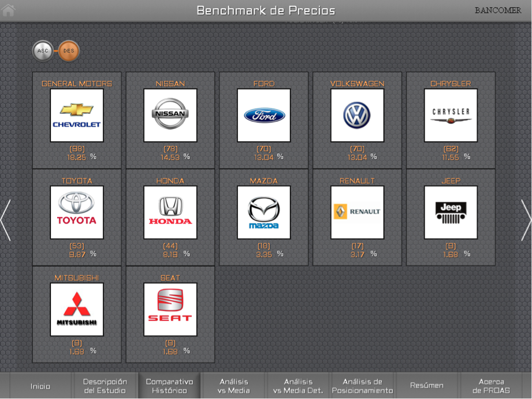532x399 pixels.
Task: Switch to the Inicio tab
Action: pos(40,386)
